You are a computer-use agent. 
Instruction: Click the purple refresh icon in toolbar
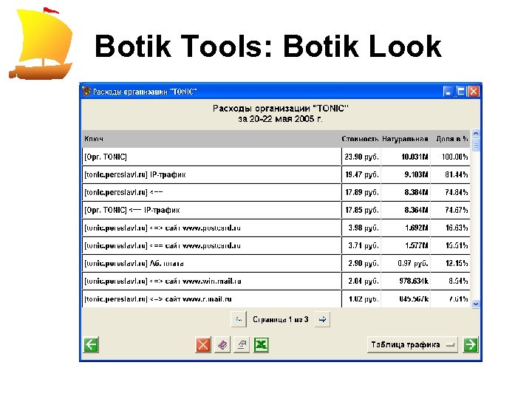(222, 345)
